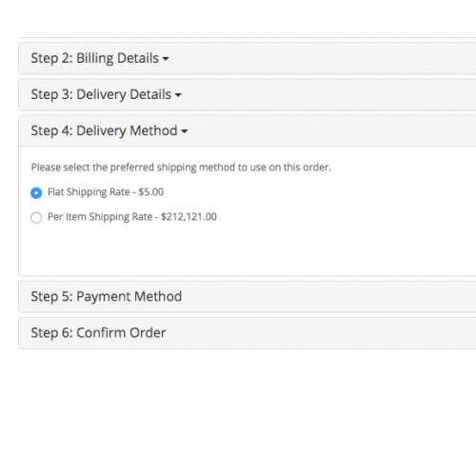Click the caret arrow beside Delivery Details
This screenshot has width=476, height=476.
tap(178, 95)
